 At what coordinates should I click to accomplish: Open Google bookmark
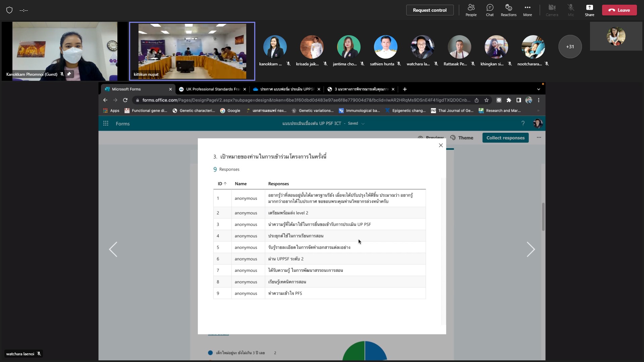[230, 111]
